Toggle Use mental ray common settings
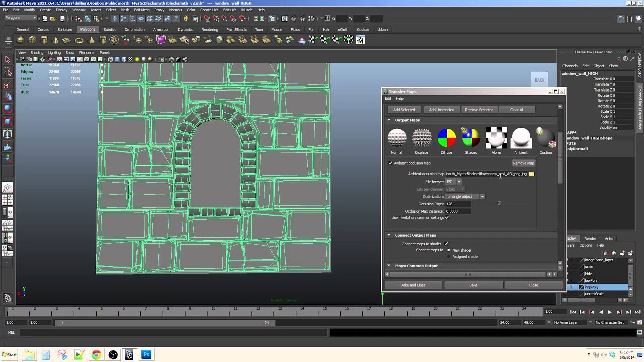The image size is (644, 362). pyautogui.click(x=447, y=218)
